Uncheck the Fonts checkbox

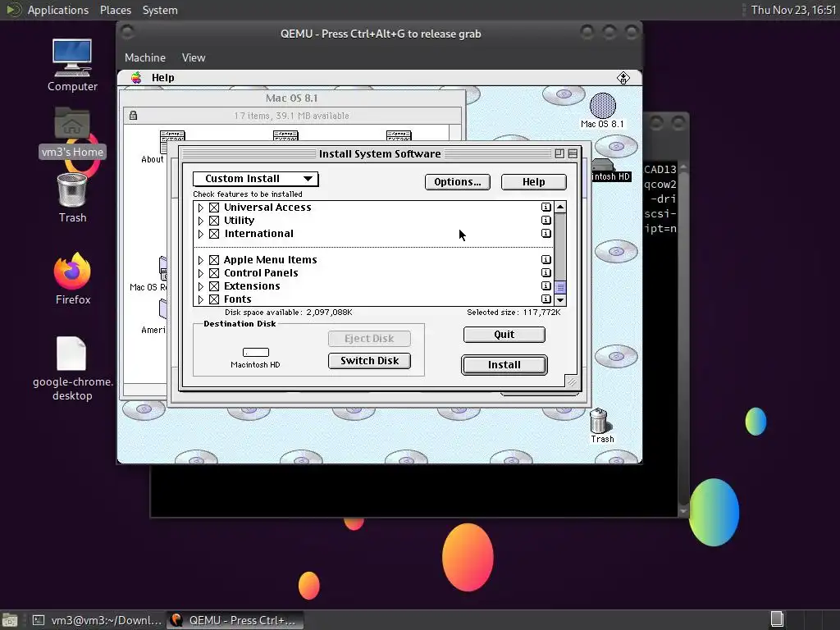tap(214, 299)
